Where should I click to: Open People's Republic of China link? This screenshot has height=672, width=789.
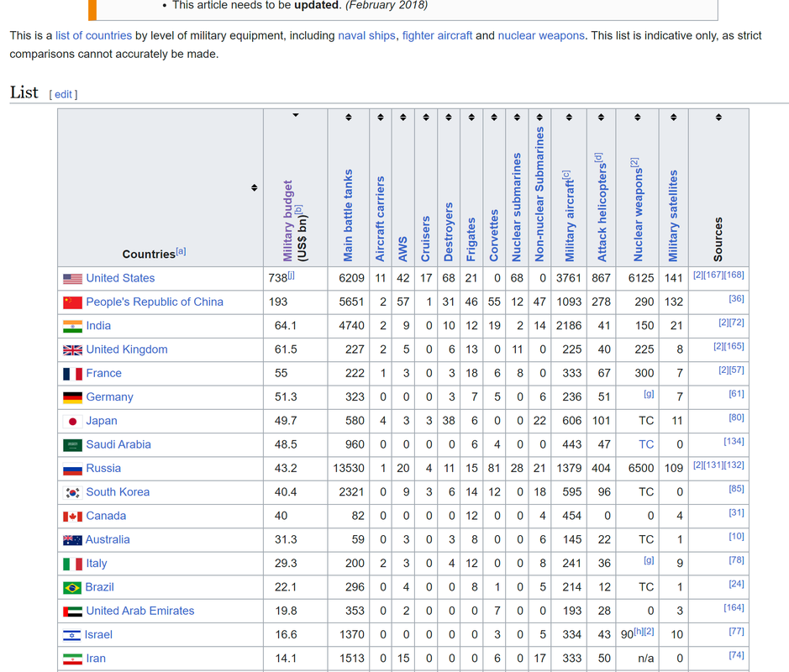coord(155,302)
